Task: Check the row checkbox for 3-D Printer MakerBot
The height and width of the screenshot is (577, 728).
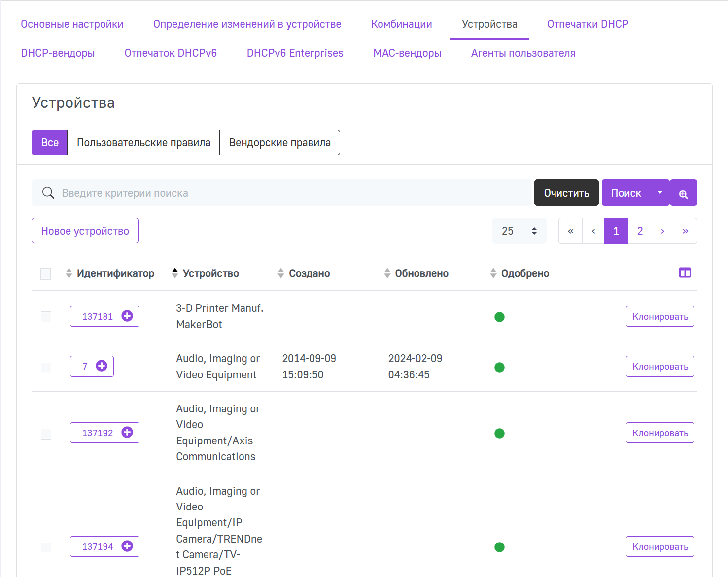Action: click(46, 317)
